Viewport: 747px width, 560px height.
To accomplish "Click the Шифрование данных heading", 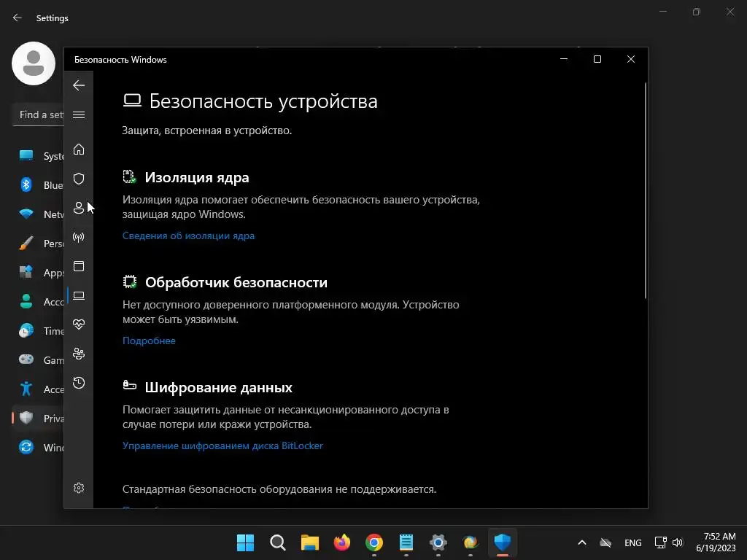I will pos(218,388).
